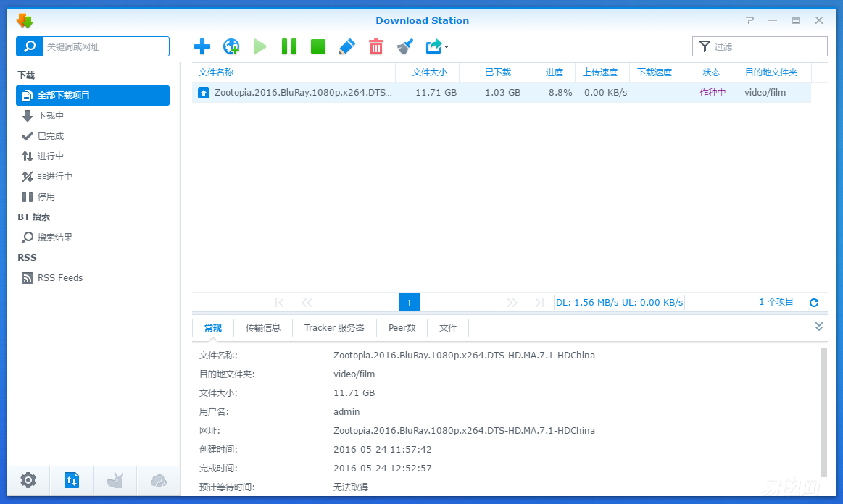The image size is (843, 504).
Task: Focus the 关键词或网址 search field
Action: click(106, 47)
